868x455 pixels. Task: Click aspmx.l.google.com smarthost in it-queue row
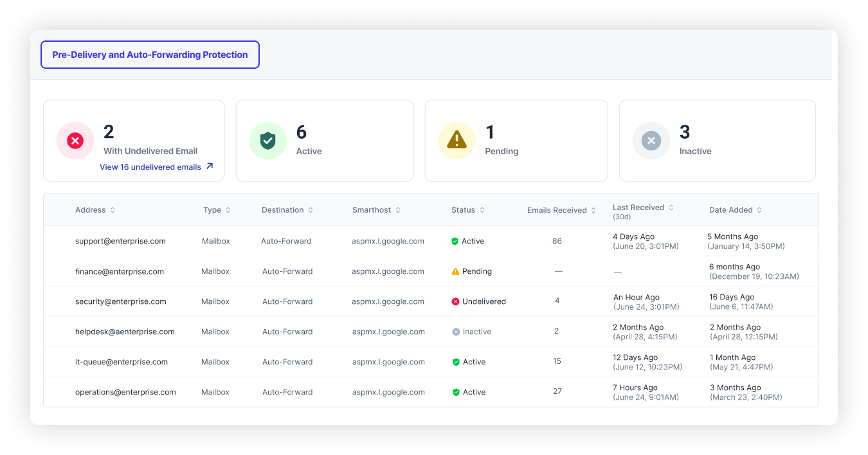coord(388,362)
